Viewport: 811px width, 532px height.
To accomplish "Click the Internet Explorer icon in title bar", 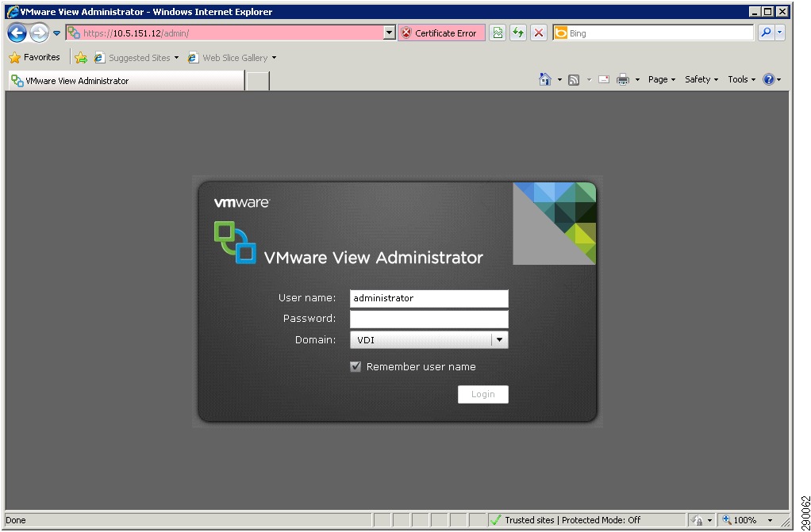I will tap(13, 11).
